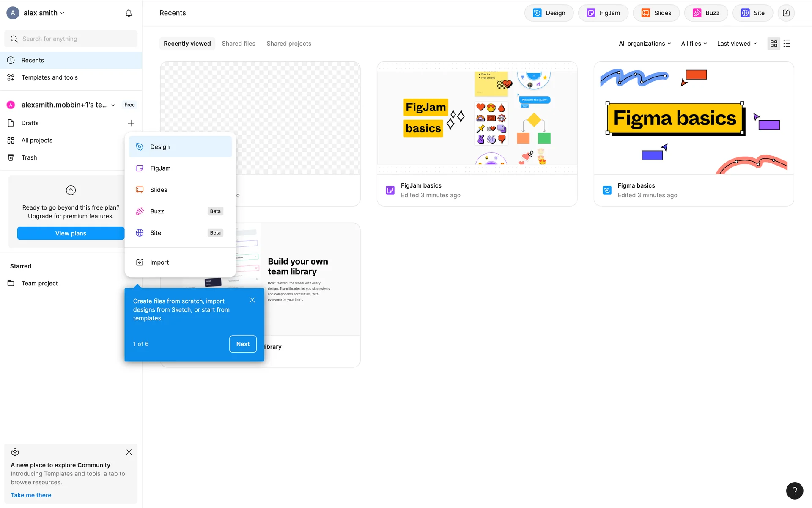Expand the team switcher chevron
Image resolution: width=812 pixels, height=508 pixels.
(113, 105)
